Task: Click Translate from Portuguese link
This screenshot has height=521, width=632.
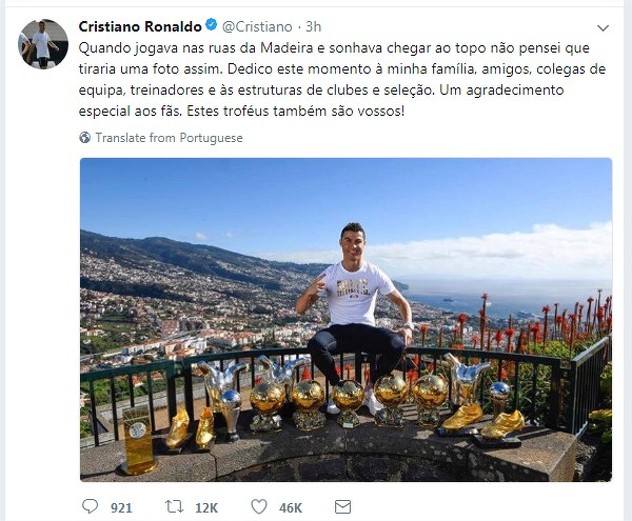Action: (x=169, y=138)
